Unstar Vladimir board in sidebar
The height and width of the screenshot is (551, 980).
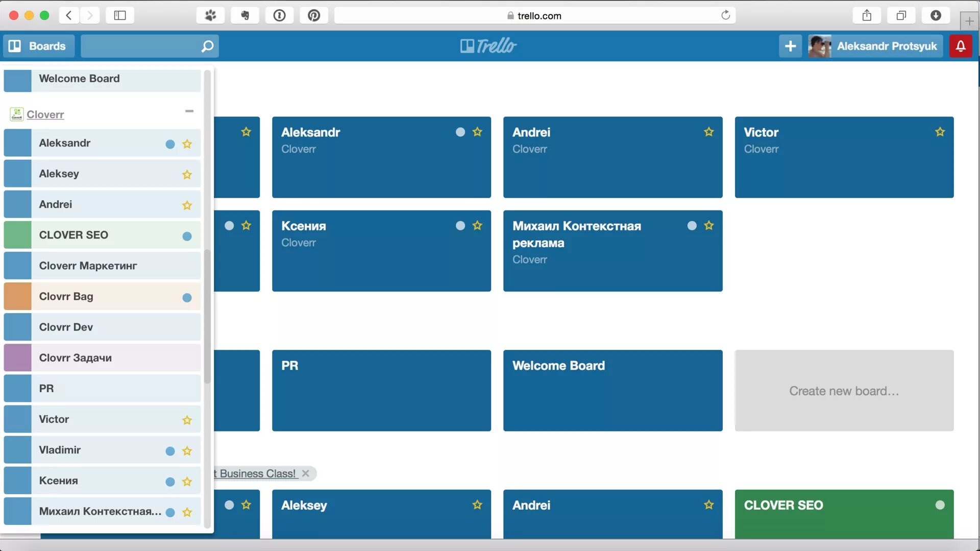pos(187,451)
